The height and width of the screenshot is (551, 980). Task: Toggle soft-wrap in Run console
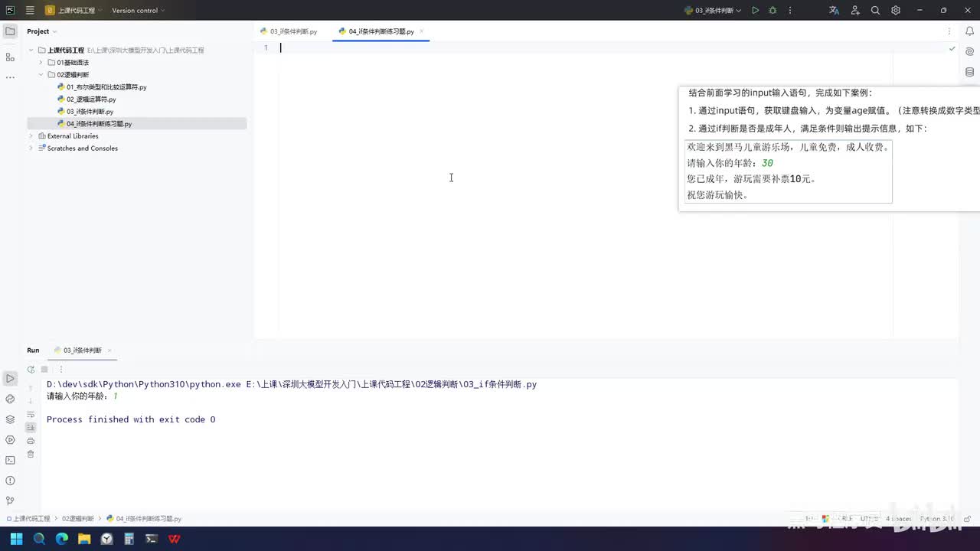coord(31,414)
